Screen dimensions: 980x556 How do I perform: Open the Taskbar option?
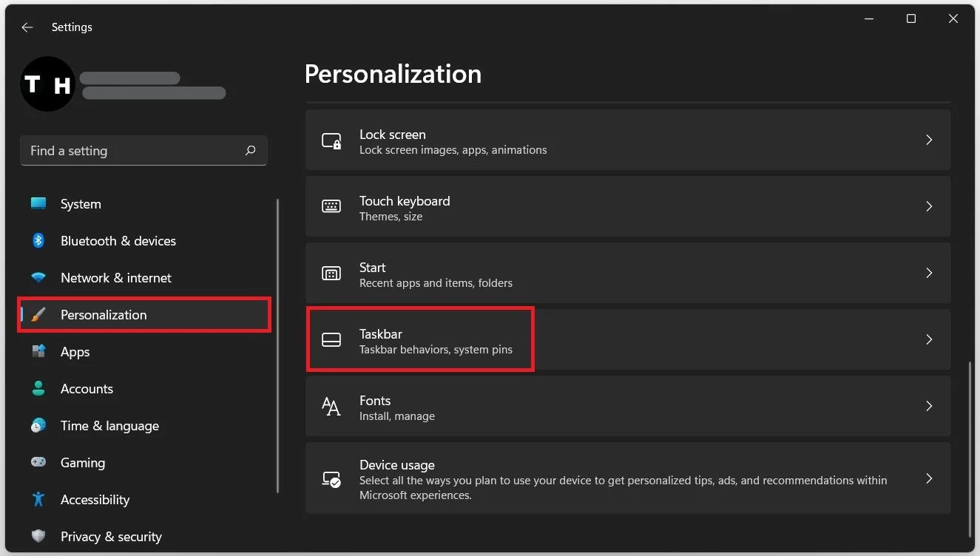(628, 339)
